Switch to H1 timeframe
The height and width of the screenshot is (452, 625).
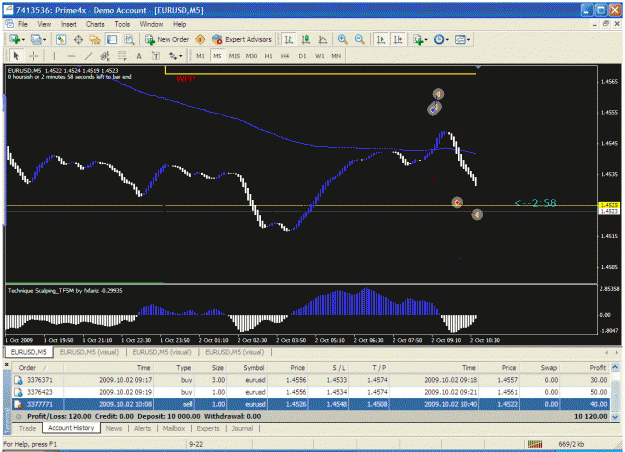268,56
